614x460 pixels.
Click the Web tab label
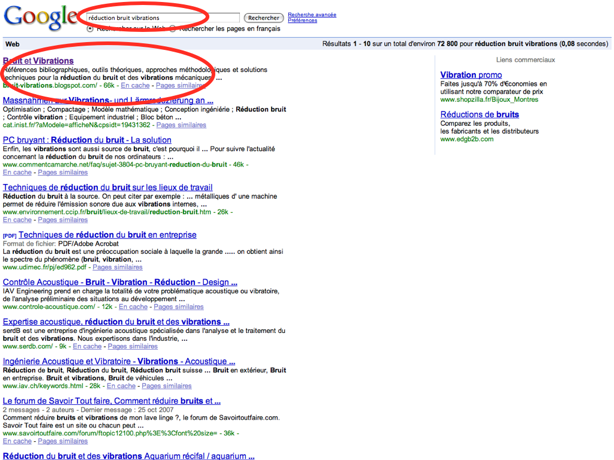(x=12, y=44)
